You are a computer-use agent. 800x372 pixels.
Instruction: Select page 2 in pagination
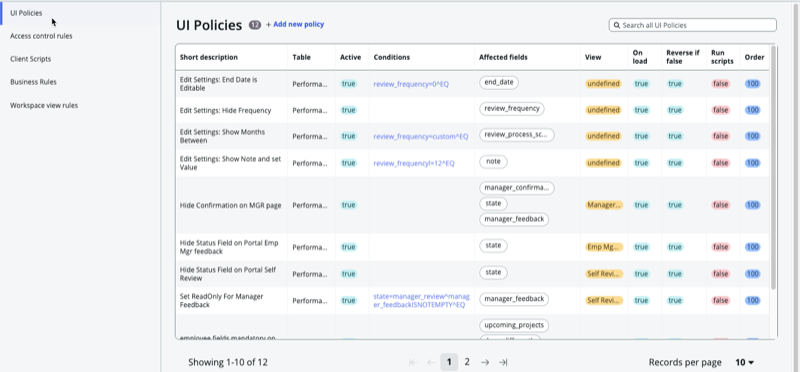(467, 362)
